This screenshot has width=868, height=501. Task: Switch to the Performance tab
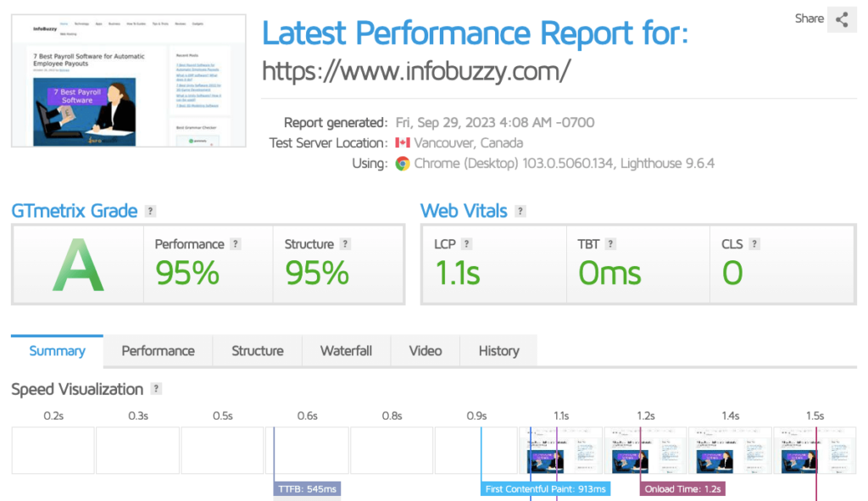pyautogui.click(x=158, y=351)
